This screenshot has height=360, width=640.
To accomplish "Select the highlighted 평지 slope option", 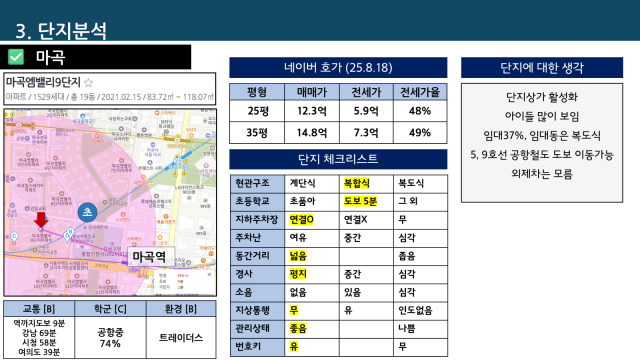I will point(298,274).
